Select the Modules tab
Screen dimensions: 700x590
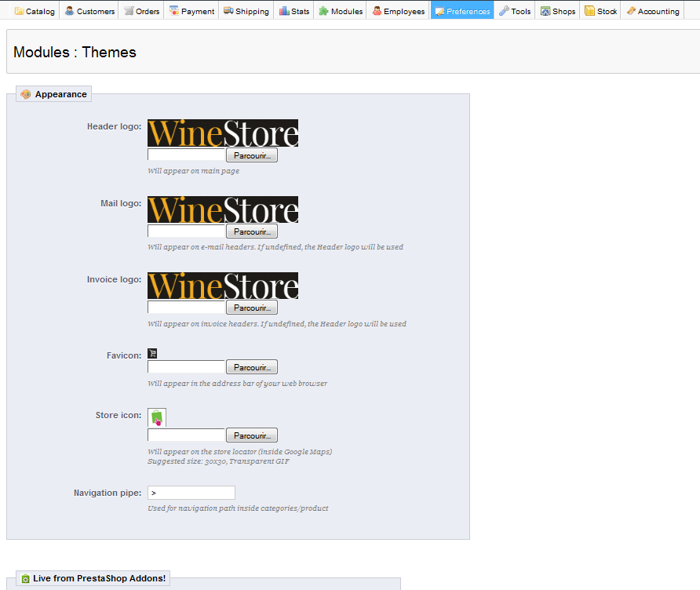coord(341,11)
